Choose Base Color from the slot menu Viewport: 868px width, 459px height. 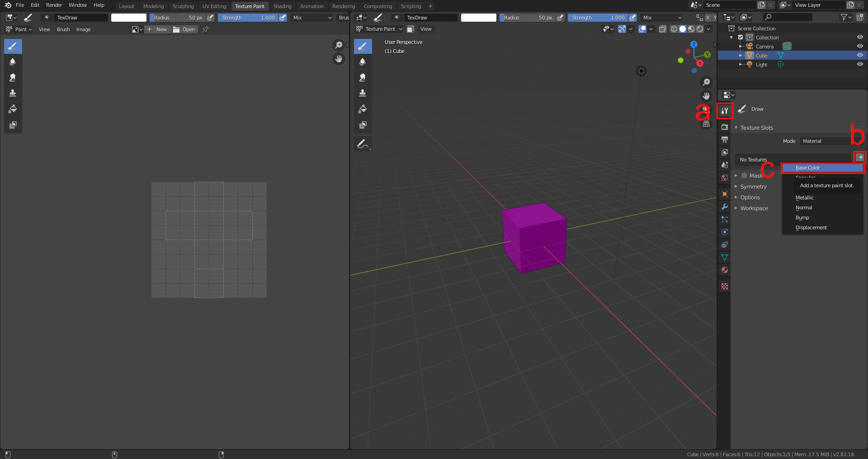pyautogui.click(x=822, y=168)
